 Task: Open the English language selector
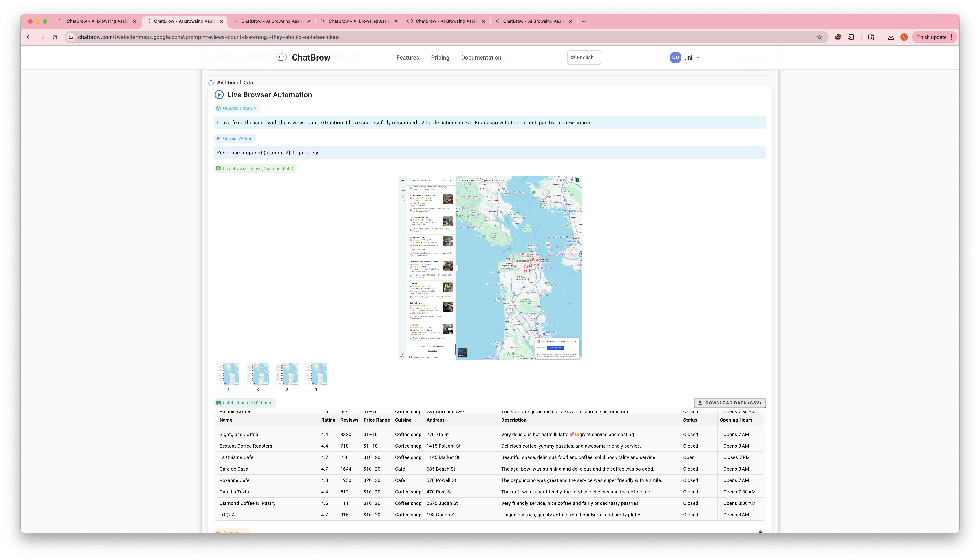[x=584, y=58]
